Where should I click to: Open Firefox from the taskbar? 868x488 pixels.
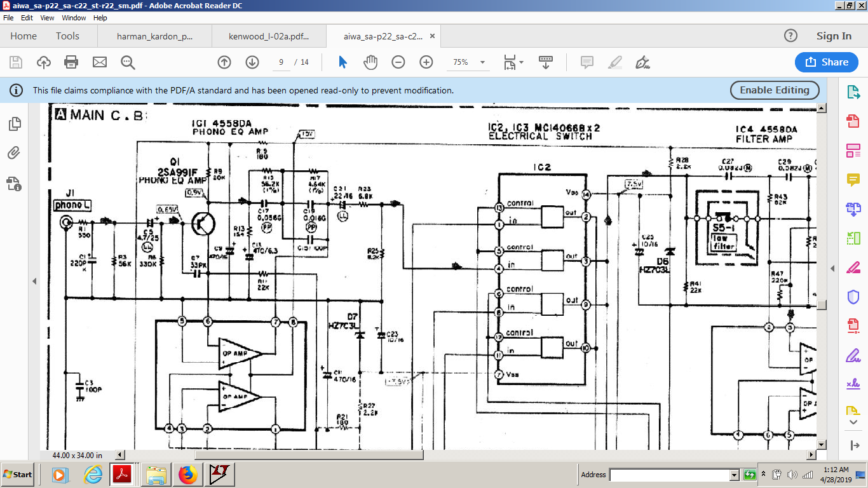coord(187,475)
